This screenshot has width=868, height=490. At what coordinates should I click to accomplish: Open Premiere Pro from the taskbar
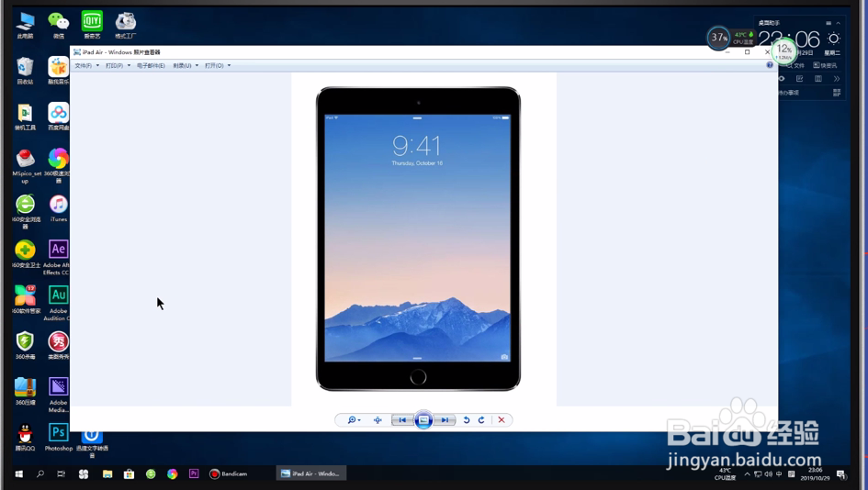(194, 474)
